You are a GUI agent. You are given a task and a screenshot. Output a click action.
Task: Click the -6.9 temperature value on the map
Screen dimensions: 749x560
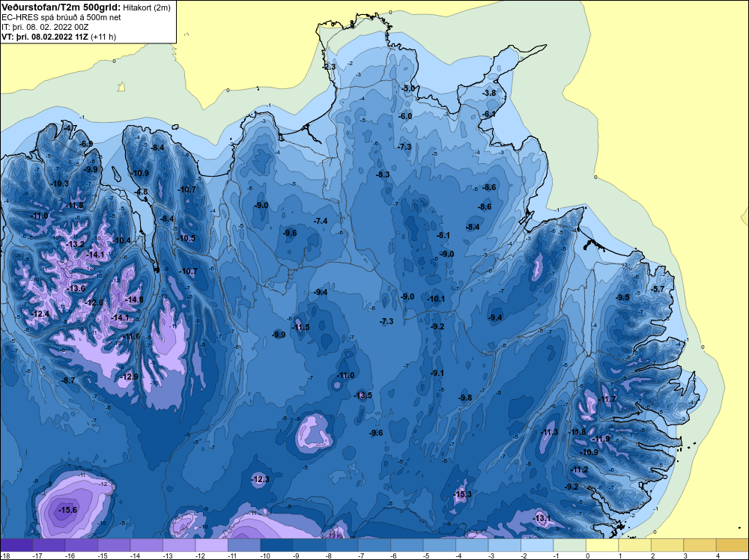86,144
